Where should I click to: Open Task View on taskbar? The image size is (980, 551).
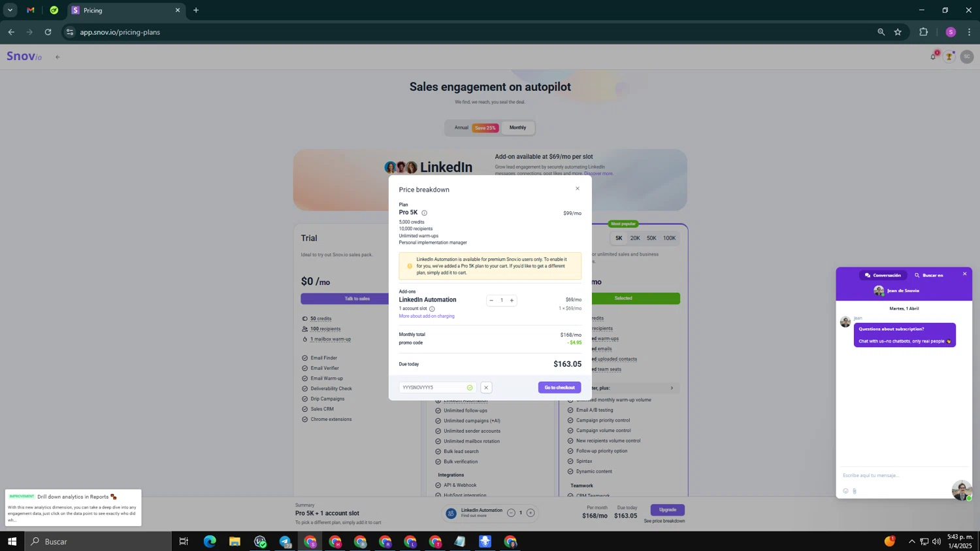coord(184,541)
